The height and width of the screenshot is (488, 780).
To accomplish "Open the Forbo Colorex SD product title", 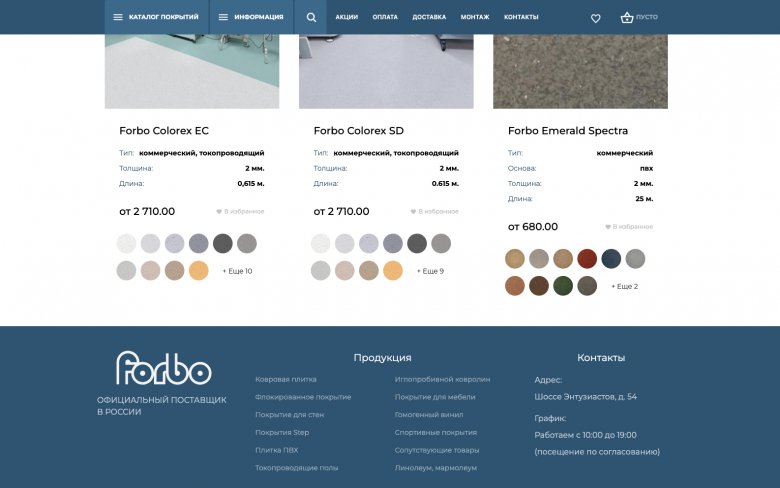I will [x=358, y=131].
